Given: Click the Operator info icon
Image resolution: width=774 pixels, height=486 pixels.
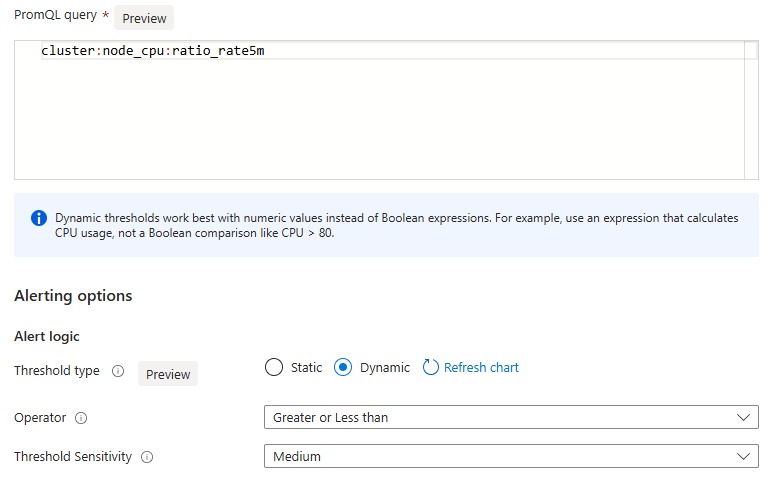Looking at the screenshot, I should tap(81, 418).
